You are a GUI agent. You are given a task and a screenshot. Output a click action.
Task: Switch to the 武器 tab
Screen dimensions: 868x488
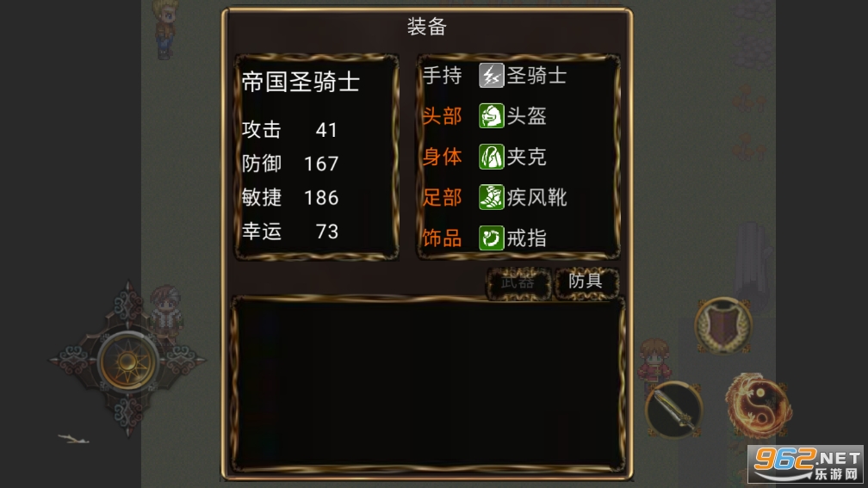518,282
